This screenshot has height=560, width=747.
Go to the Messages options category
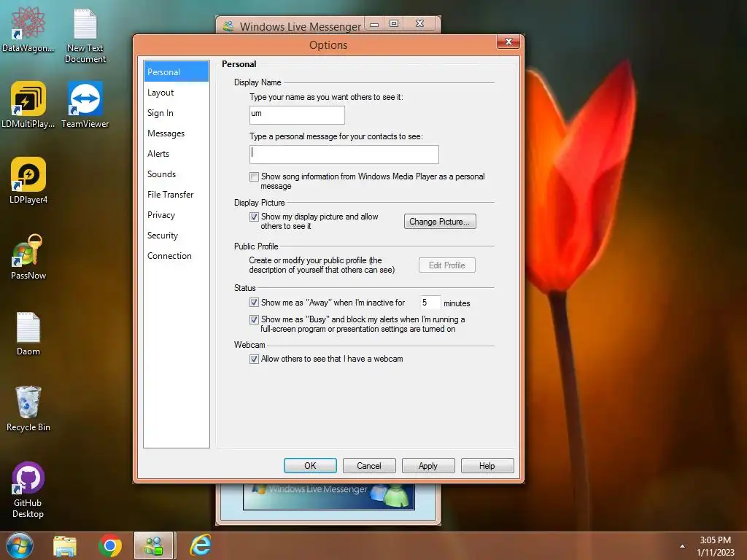tap(177, 133)
